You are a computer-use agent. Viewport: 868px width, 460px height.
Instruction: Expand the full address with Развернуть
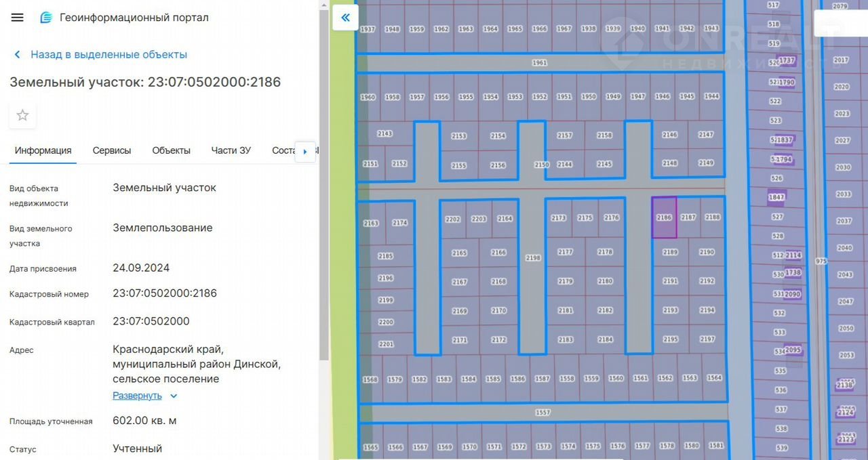[x=137, y=396]
